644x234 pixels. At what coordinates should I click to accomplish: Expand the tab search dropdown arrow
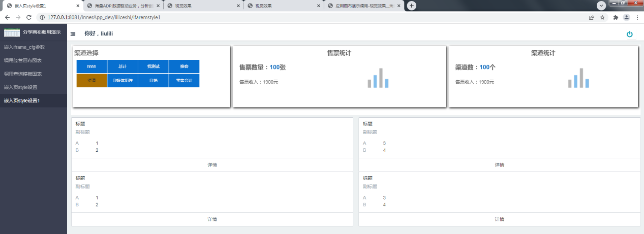click(601, 5)
